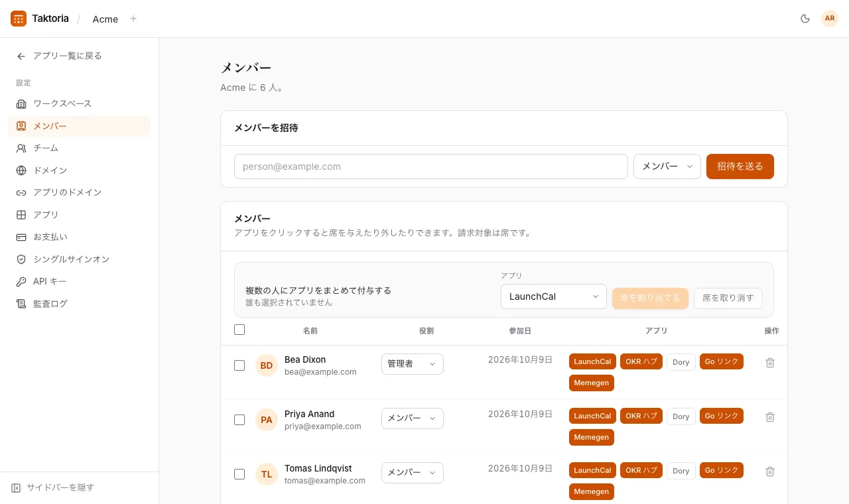Open the LaunchCal app dropdown
The width and height of the screenshot is (849, 504).
[554, 296]
